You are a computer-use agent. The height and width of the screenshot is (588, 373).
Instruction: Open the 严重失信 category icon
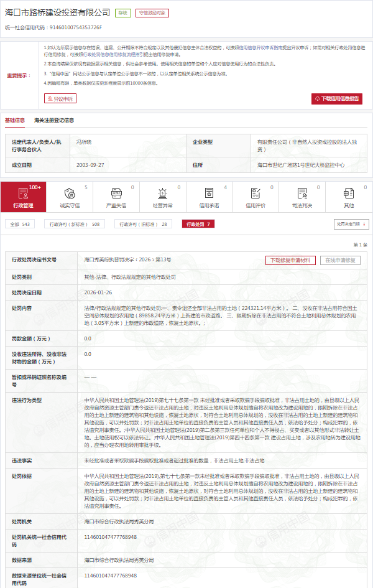pos(116,193)
